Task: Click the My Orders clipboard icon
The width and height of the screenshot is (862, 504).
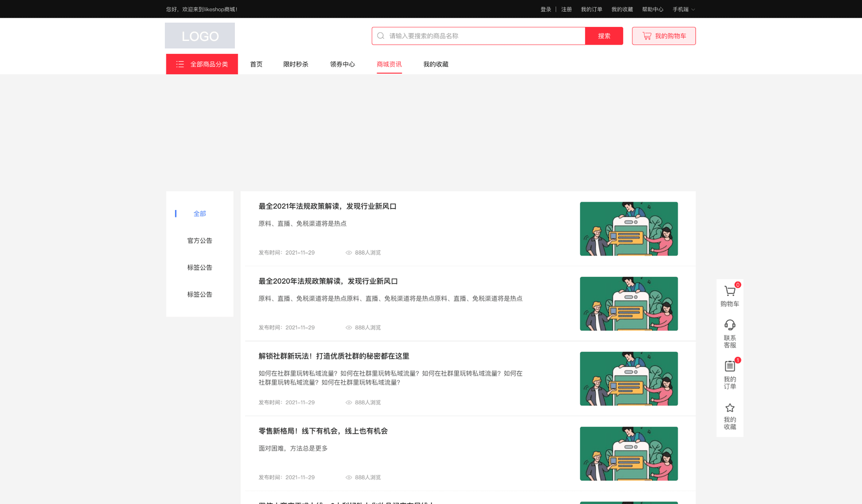Action: coord(729,366)
